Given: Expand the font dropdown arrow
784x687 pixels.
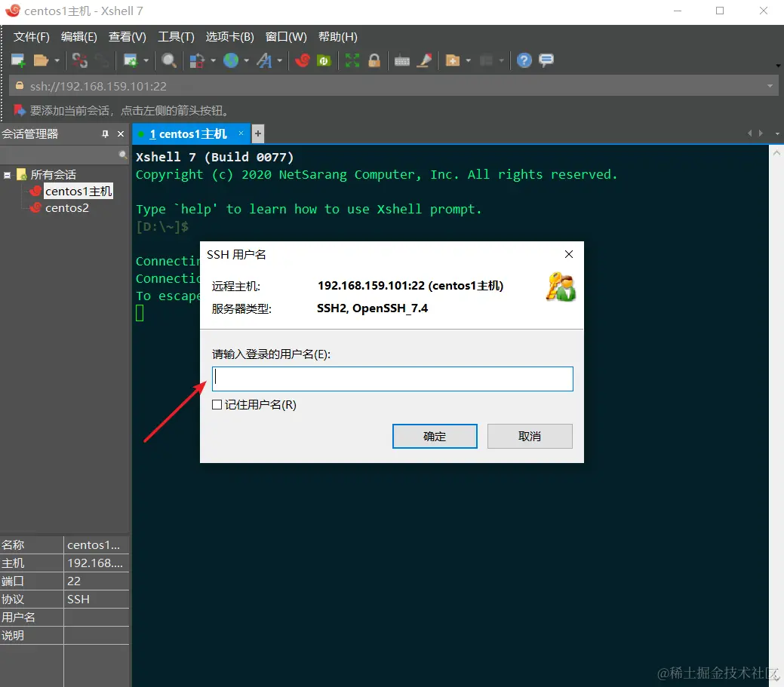Looking at the screenshot, I should (x=279, y=60).
